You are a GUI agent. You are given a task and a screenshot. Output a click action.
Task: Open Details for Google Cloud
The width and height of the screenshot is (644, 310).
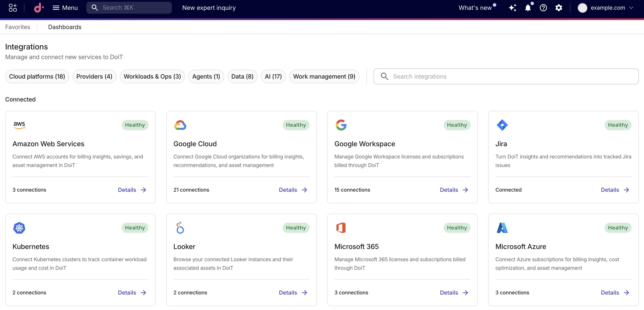tap(293, 190)
